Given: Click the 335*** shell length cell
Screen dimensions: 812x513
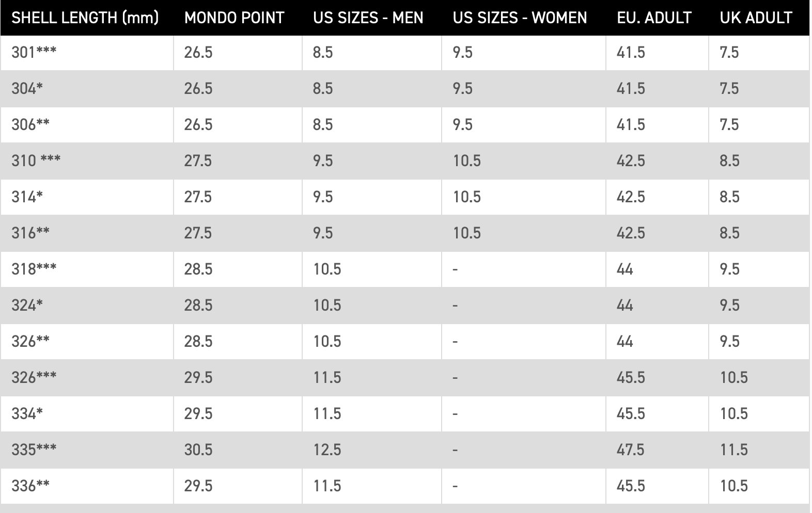Looking at the screenshot, I should click(x=87, y=450).
